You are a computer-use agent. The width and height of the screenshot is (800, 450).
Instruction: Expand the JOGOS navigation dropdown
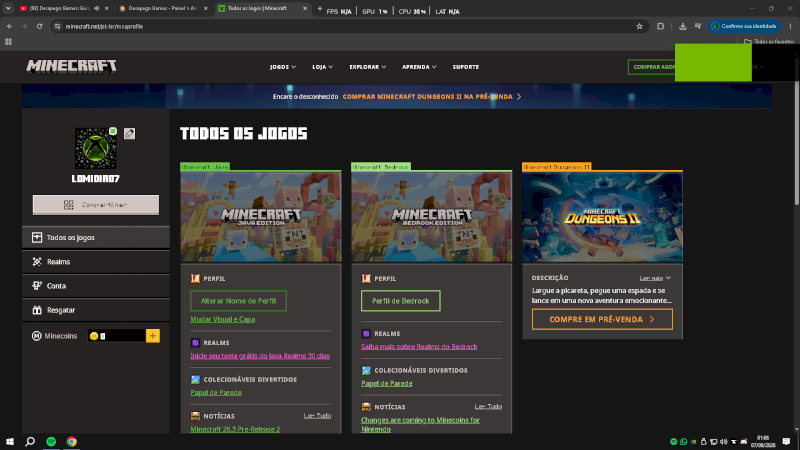point(283,67)
